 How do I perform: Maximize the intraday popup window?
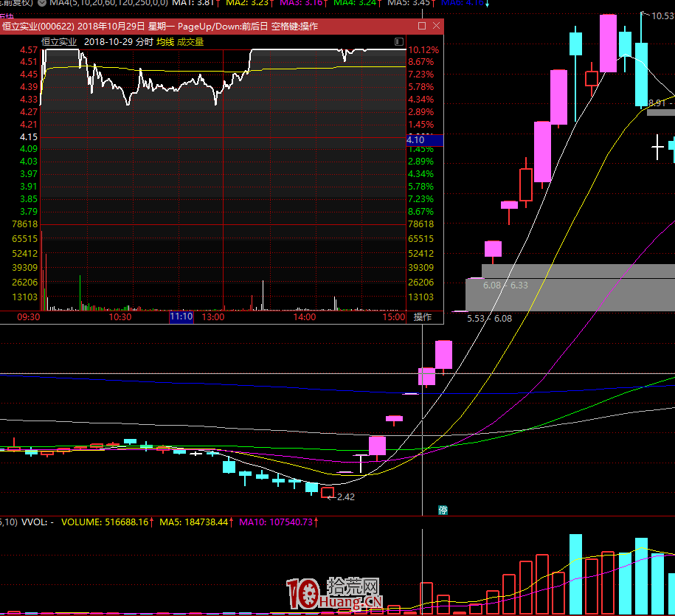coord(422,26)
